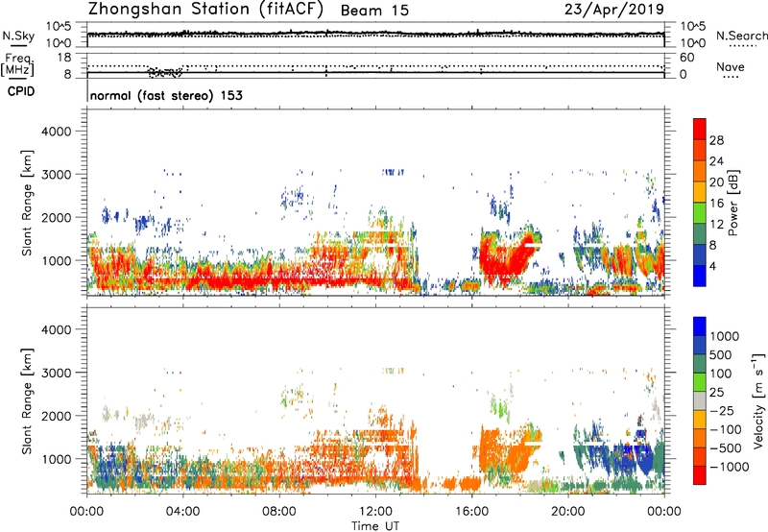This screenshot has height=532, width=768.
Task: Select Slant Range [km] label of power panel
Action: 27,203
